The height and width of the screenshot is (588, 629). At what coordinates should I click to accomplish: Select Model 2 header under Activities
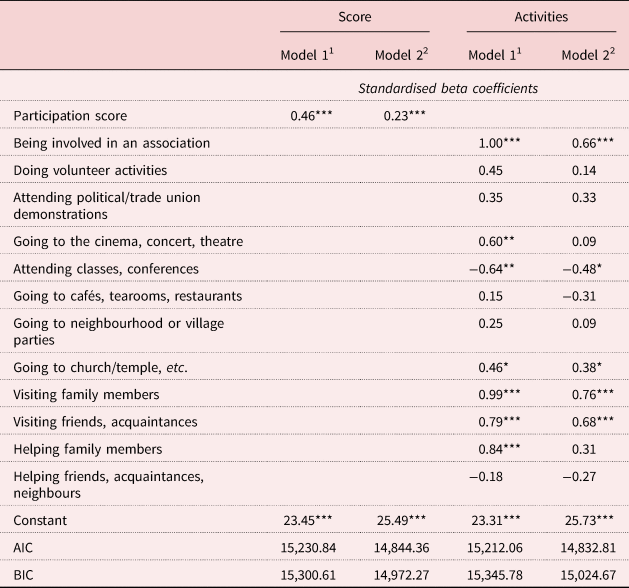(591, 53)
